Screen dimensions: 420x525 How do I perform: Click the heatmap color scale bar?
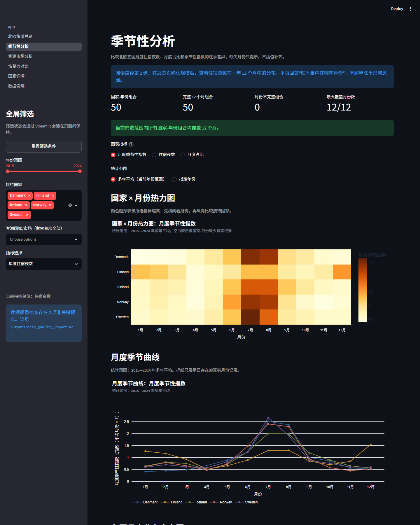363,290
